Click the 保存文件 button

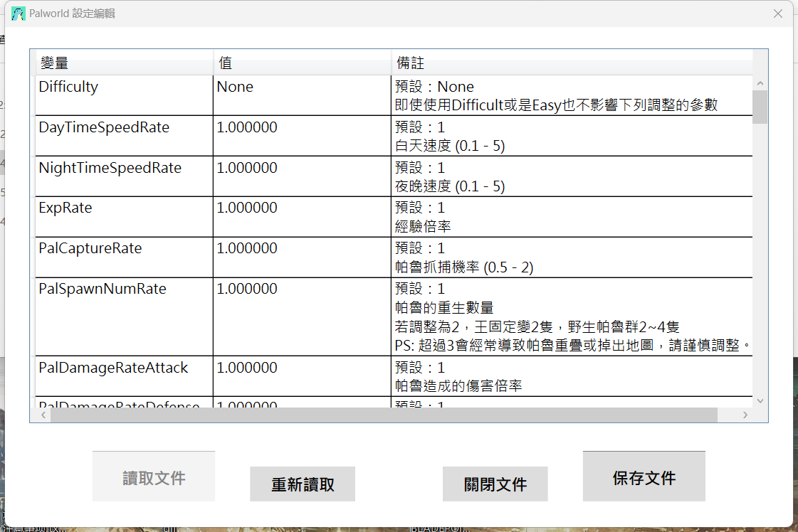coord(644,477)
